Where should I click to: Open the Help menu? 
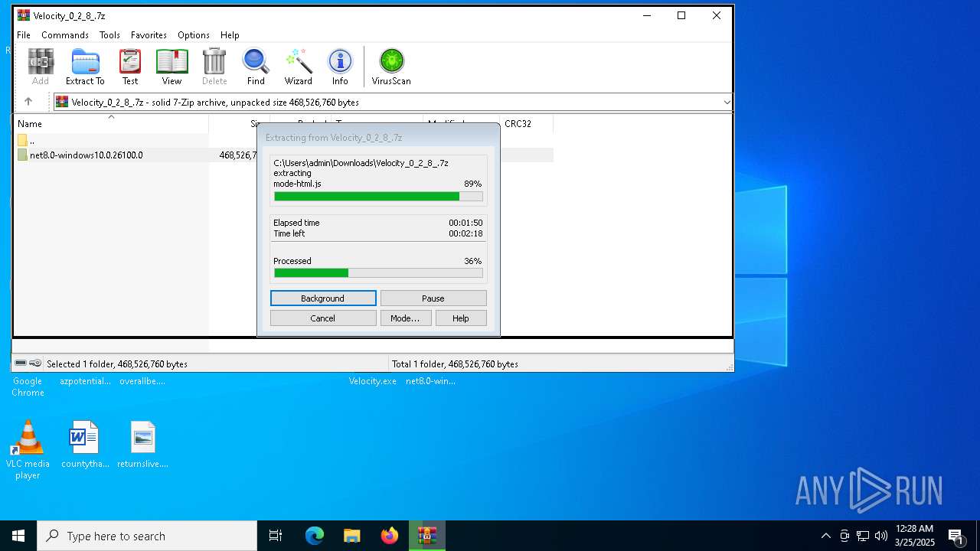tap(230, 35)
